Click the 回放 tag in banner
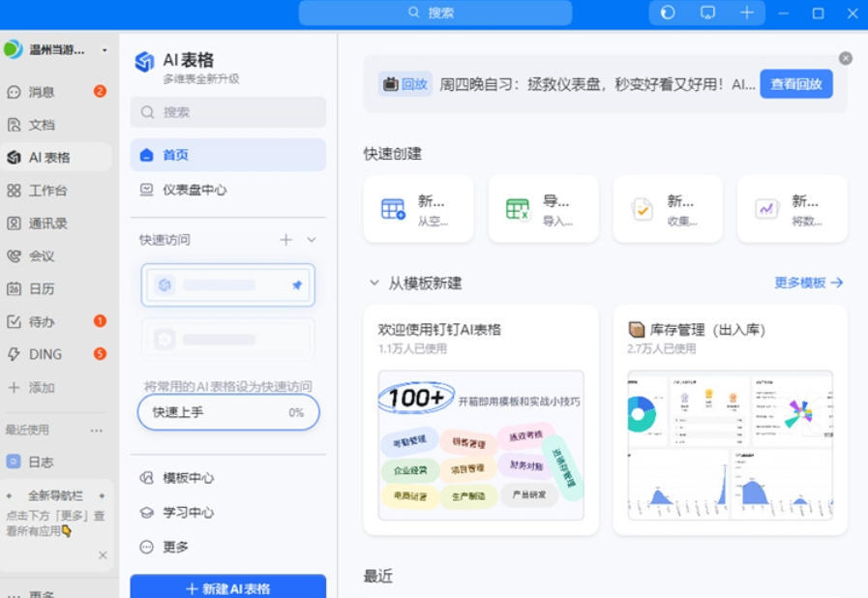 [x=405, y=84]
